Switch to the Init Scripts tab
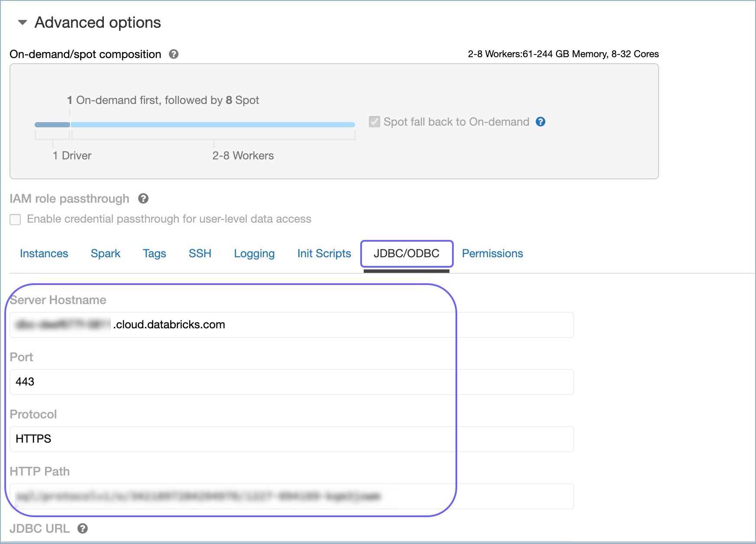756x544 pixels. click(323, 253)
